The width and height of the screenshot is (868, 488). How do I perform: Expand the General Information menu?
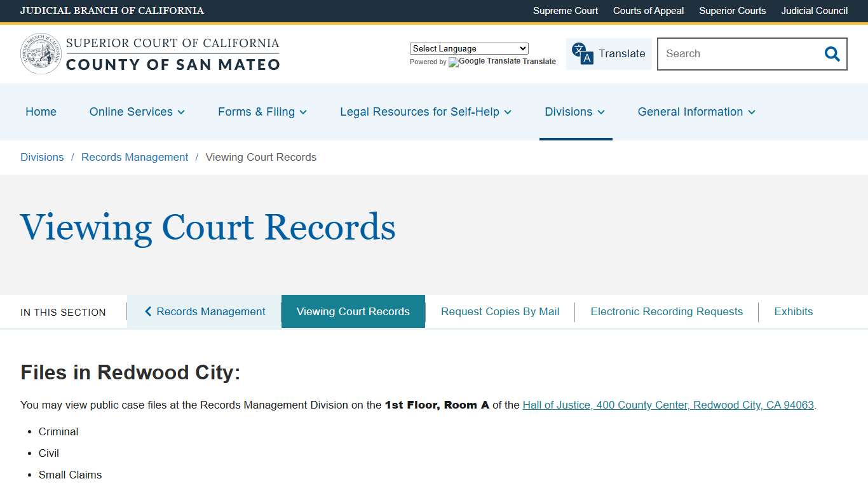(x=696, y=112)
